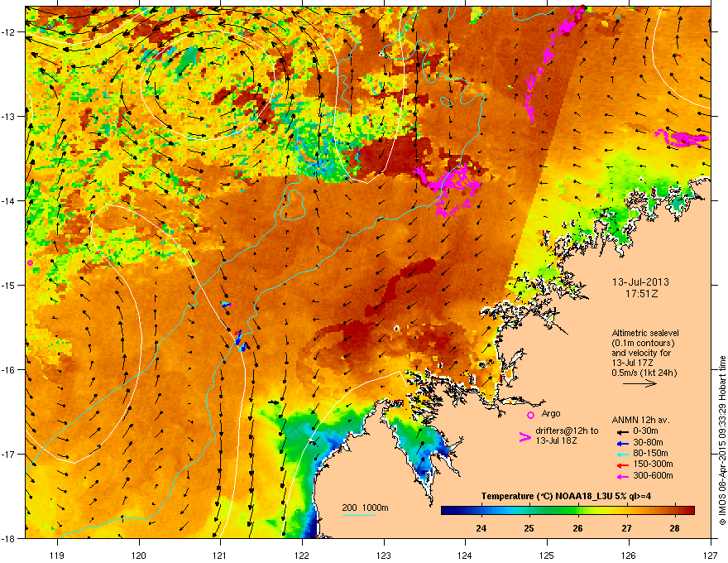
Task: Click the magenta drifters arrowhead legend icon
Action: pyautogui.click(x=524, y=437)
